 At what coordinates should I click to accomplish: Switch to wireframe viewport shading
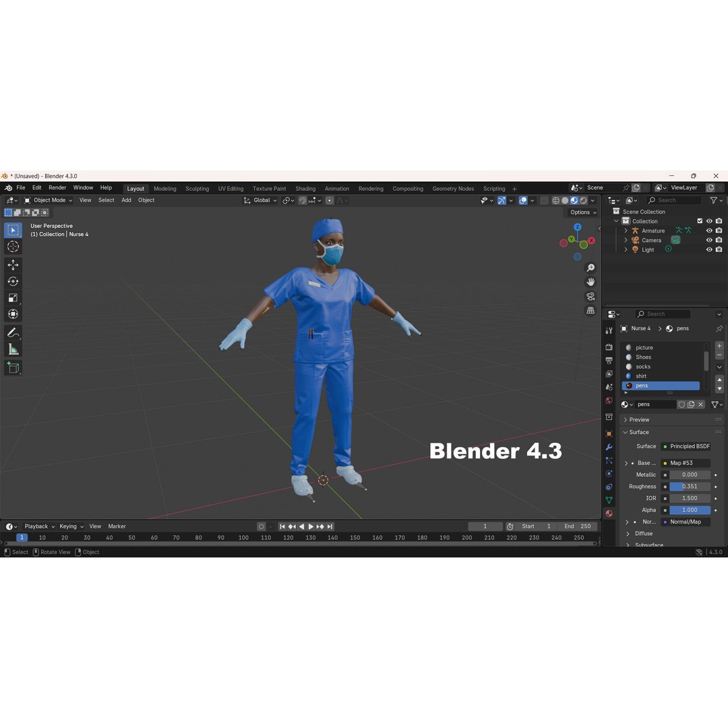point(555,200)
